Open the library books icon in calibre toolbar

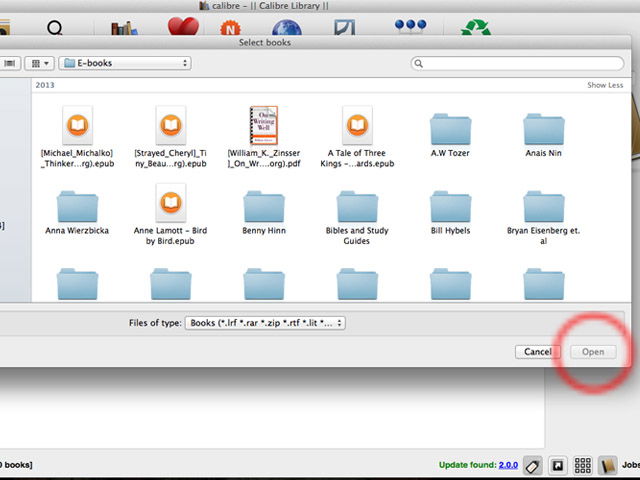[124, 28]
